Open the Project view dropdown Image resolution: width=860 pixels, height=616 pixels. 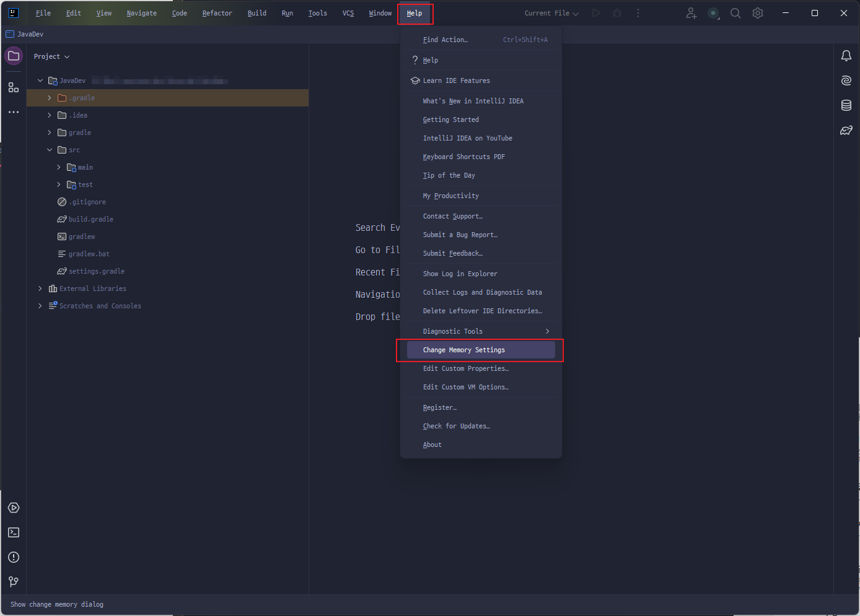(x=51, y=56)
